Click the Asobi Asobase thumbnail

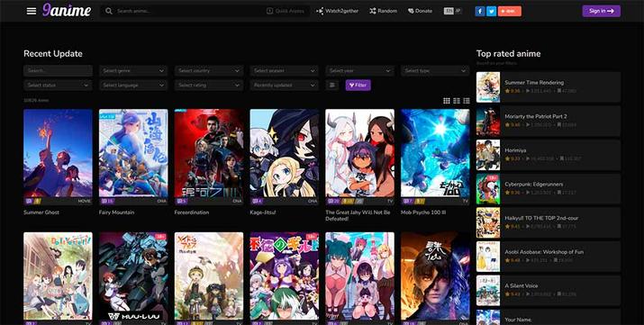[x=488, y=257]
